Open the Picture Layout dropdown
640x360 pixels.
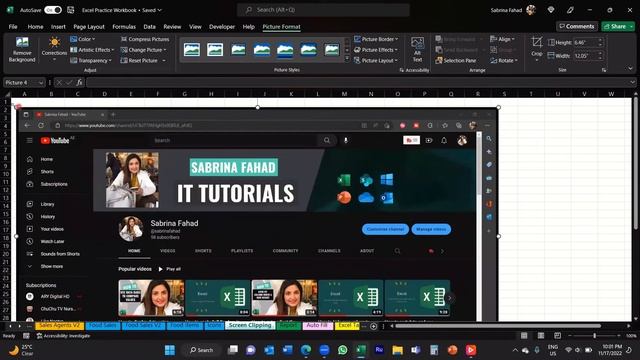[x=376, y=60]
